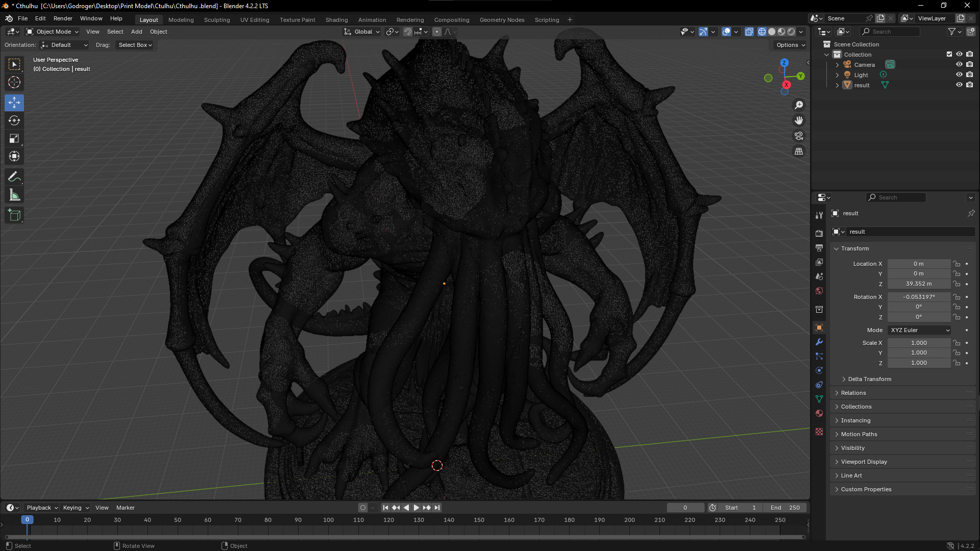Open the Global transform orientation dropdown

[x=362, y=32]
